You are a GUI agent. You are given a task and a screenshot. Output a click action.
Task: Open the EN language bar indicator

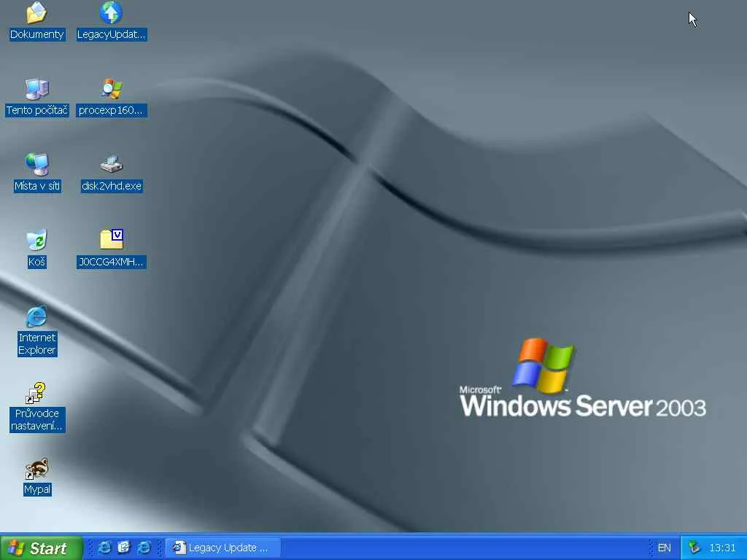[664, 548]
